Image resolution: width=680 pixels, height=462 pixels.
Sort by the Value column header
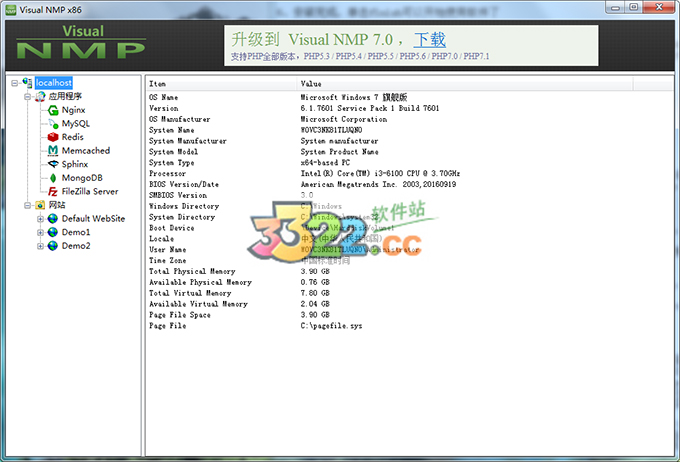[464, 84]
